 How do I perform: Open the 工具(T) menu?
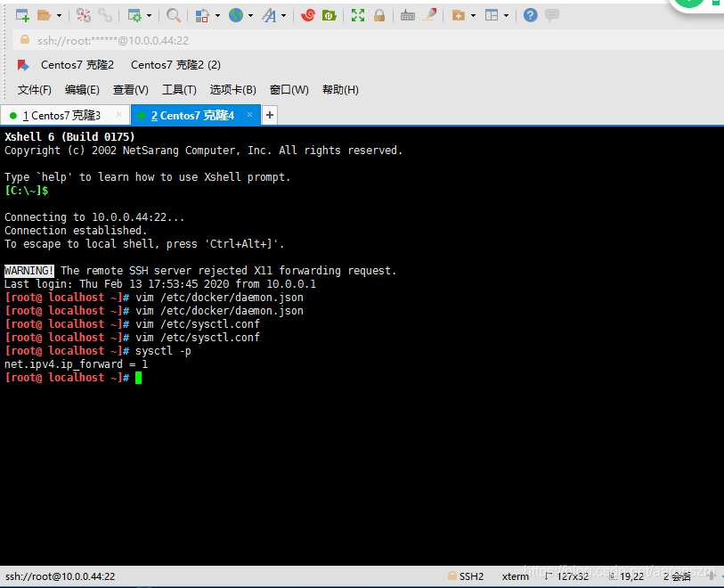click(x=179, y=90)
